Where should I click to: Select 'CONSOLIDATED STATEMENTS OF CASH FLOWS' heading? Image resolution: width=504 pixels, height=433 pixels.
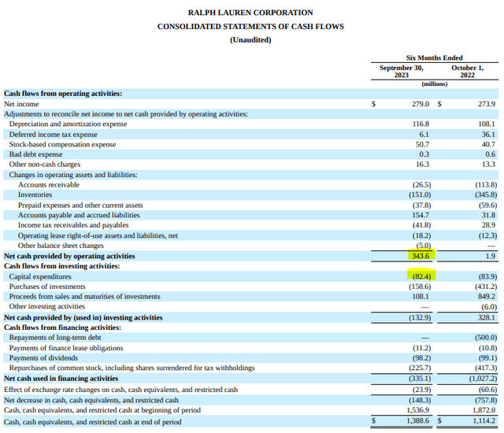[250, 26]
